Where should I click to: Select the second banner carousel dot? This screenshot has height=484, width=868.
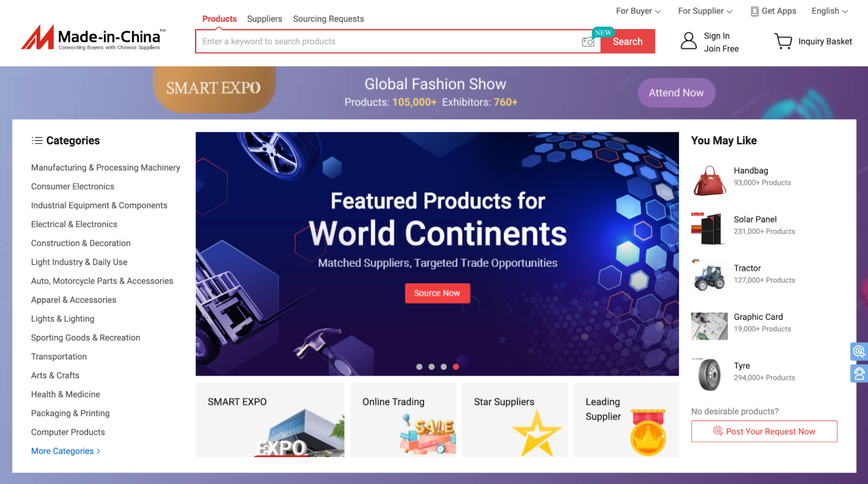click(x=431, y=367)
